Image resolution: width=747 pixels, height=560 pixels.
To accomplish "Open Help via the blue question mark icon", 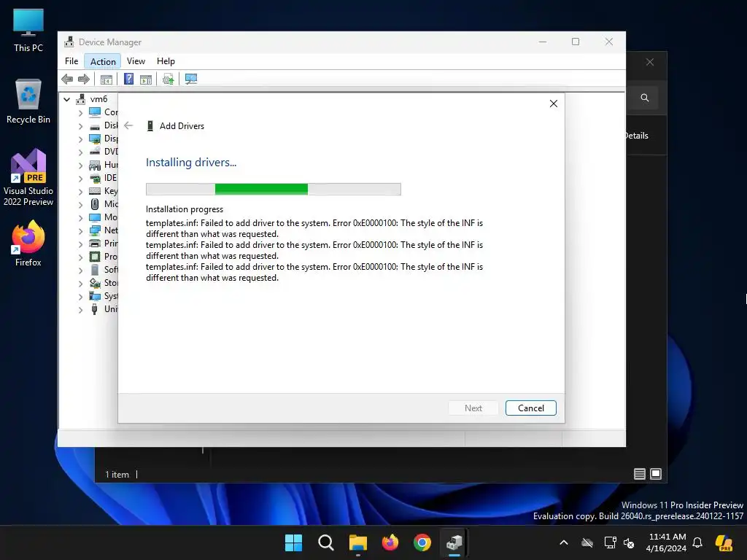I will point(128,79).
